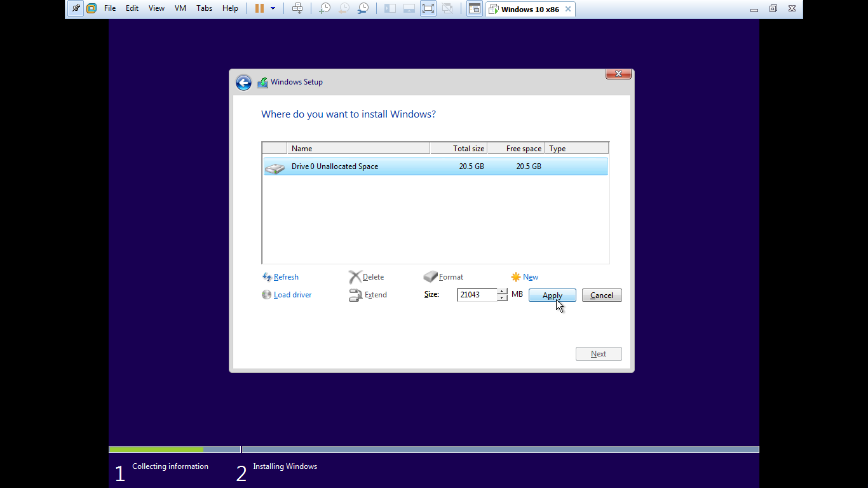Click the Extend partition icon

pos(355,295)
